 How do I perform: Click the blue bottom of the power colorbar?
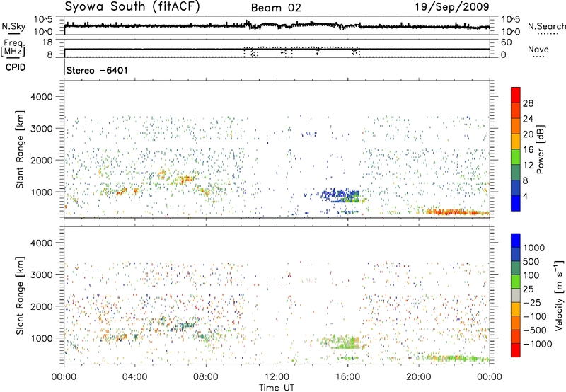pyautogui.click(x=516, y=203)
